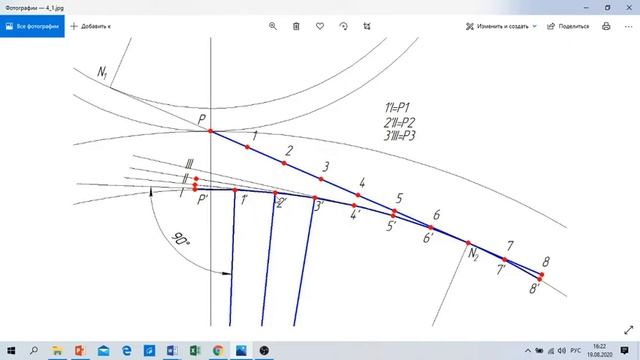The image size is (640, 360).
Task: Open File Explorer from the taskbar
Action: click(57, 351)
